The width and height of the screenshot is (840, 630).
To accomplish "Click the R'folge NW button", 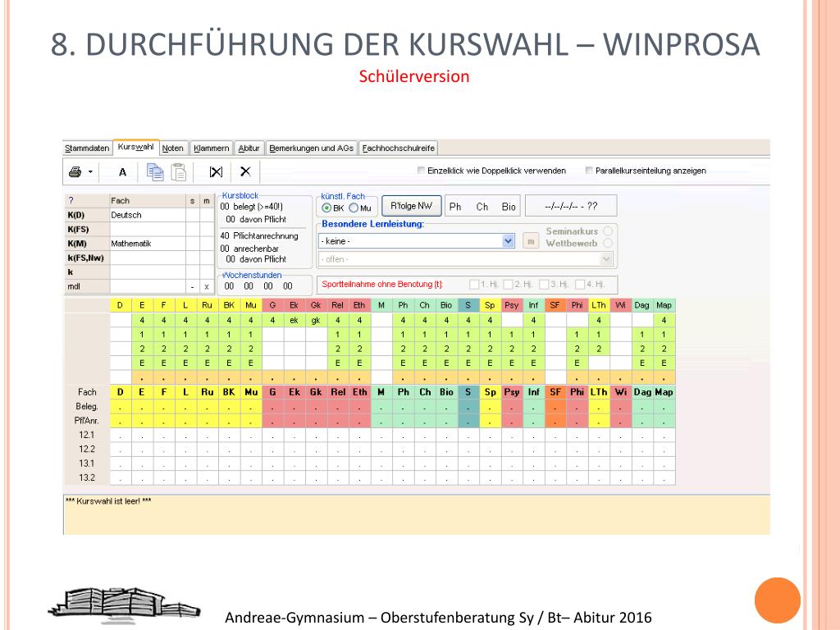I will click(412, 206).
